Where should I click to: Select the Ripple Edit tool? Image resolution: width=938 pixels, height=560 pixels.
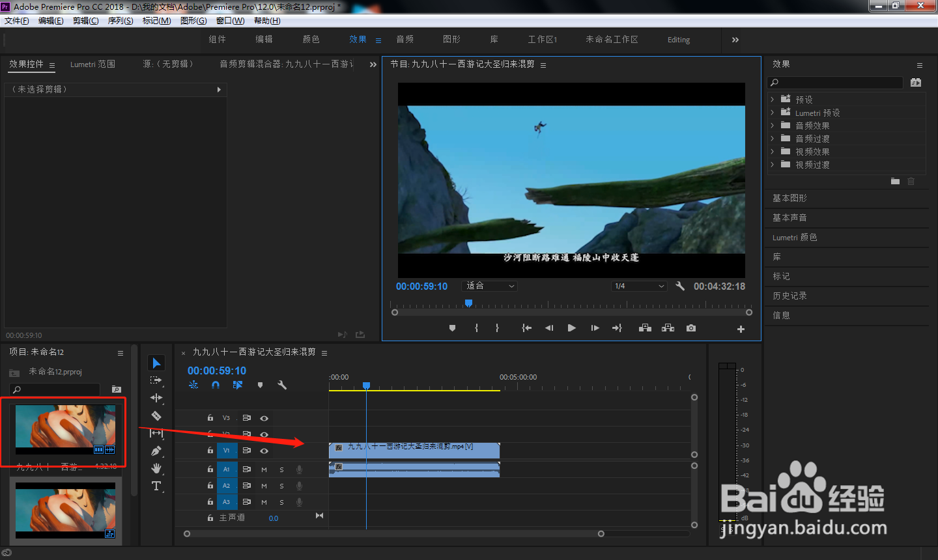pos(156,398)
